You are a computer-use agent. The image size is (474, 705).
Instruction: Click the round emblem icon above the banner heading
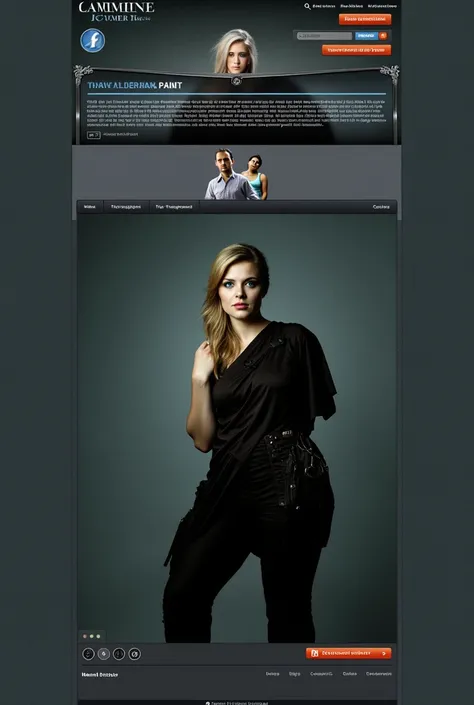237,81
